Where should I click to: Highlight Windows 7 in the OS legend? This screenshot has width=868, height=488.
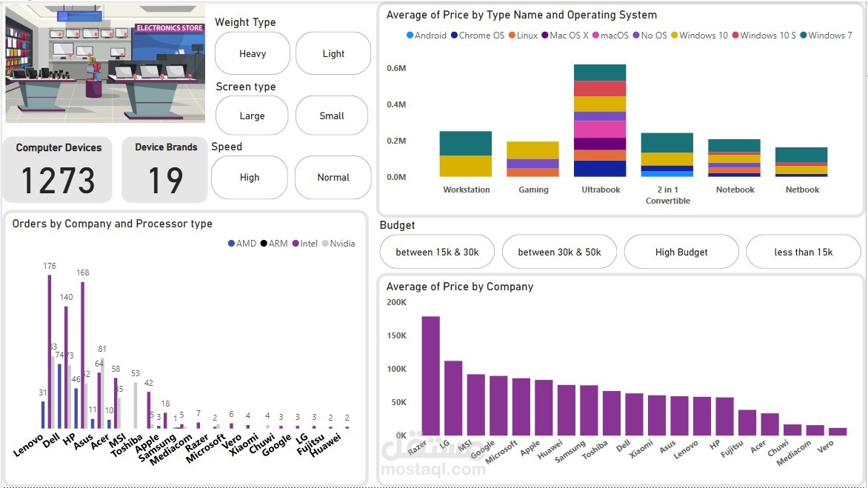(826, 36)
